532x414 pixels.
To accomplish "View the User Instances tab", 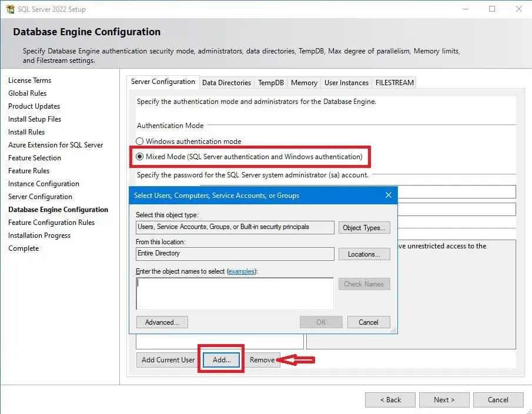I will point(346,82).
